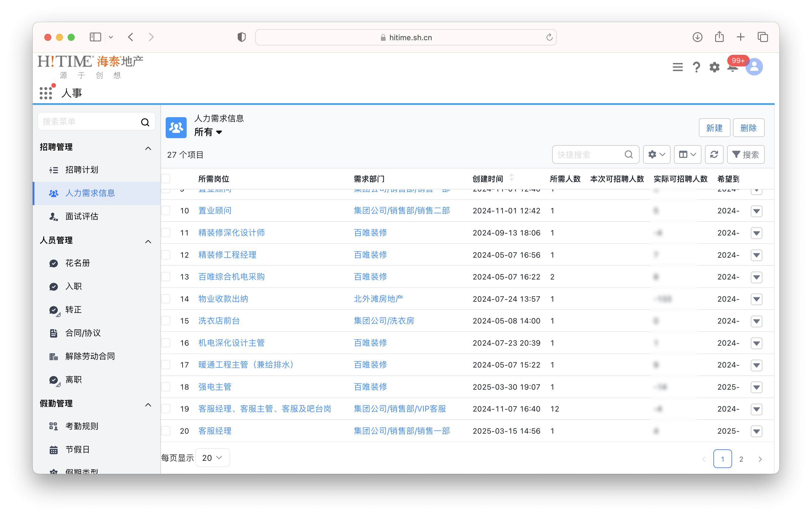Screen dimensions: 812x517
Task: Go back with Safari back arrow
Action: [131, 37]
